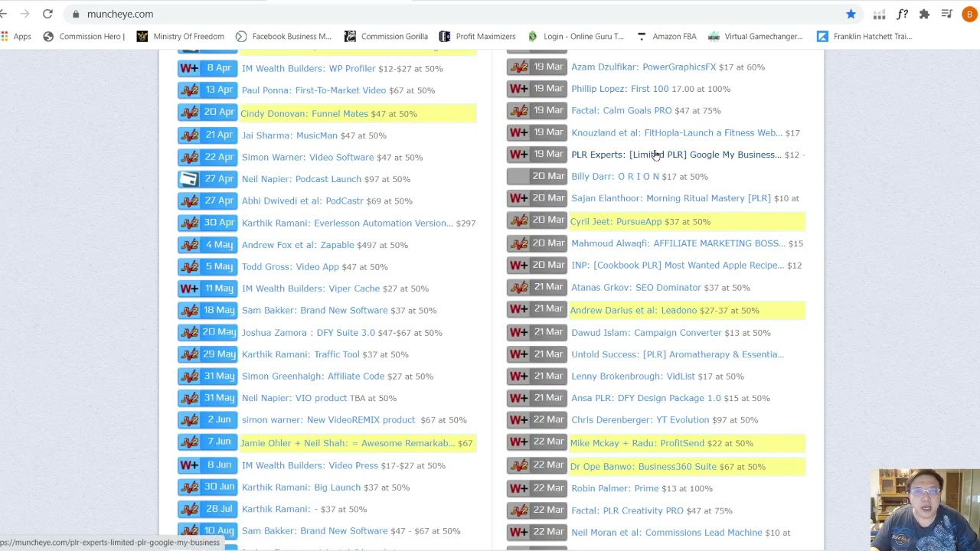Click the Amazon FBA favicon
The width and height of the screenshot is (980, 551).
tap(642, 36)
